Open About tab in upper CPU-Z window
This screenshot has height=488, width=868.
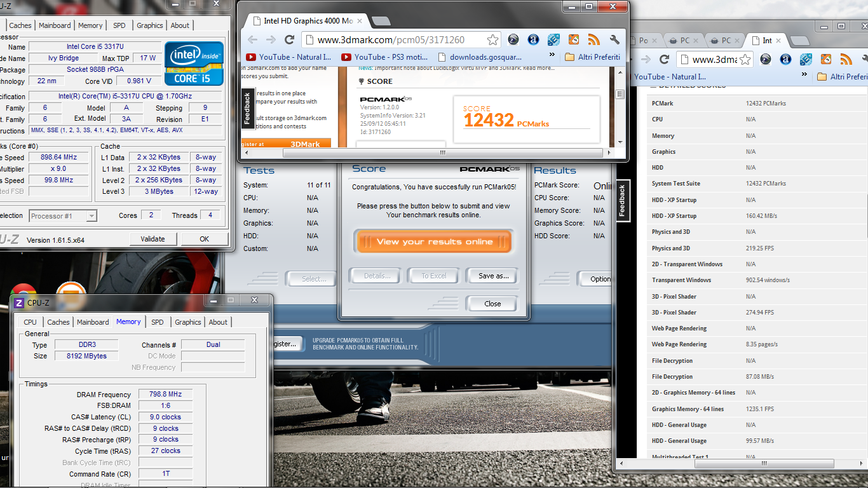point(180,25)
